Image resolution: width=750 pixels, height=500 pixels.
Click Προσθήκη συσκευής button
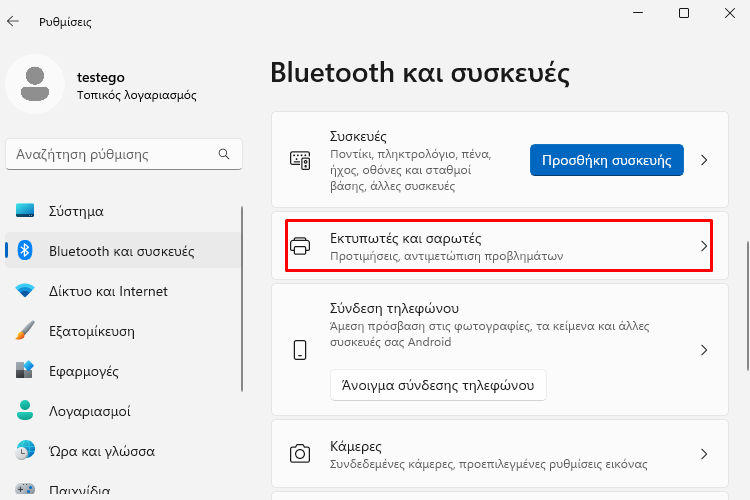point(607,160)
